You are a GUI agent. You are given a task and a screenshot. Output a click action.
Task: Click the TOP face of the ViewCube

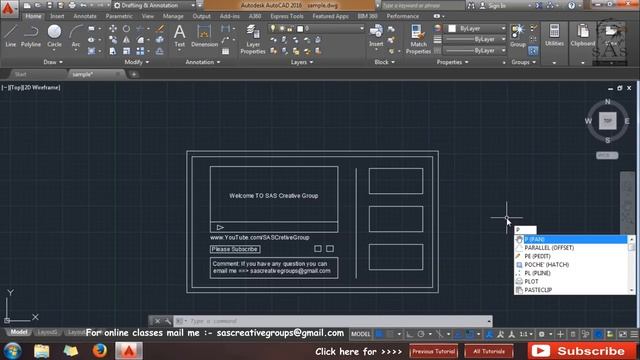(x=607, y=121)
